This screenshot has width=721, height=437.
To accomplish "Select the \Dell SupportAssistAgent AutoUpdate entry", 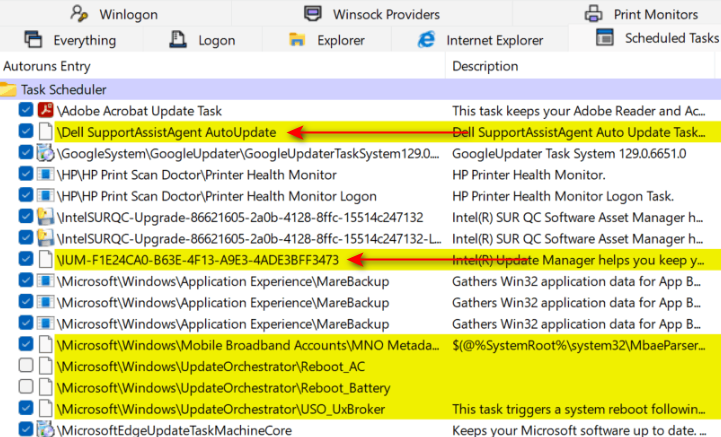I will (x=166, y=132).
